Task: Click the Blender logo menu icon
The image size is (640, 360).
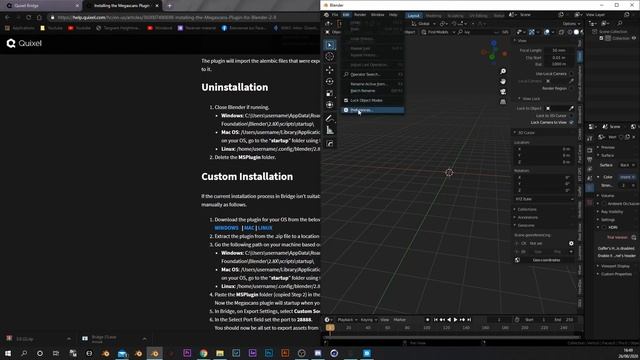Action: (327, 15)
